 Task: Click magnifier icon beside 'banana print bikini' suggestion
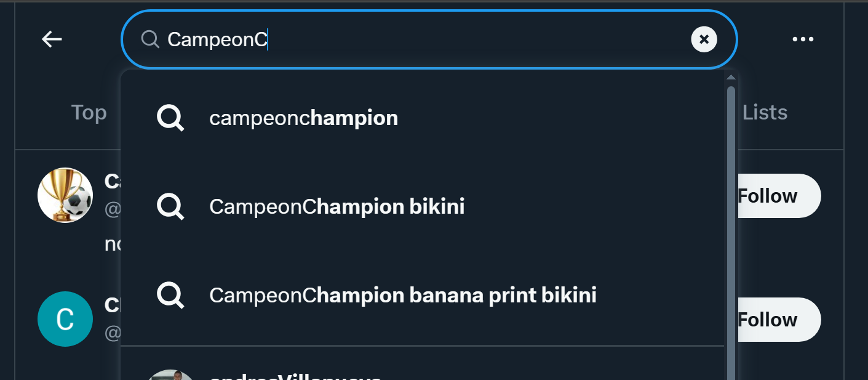(x=170, y=295)
